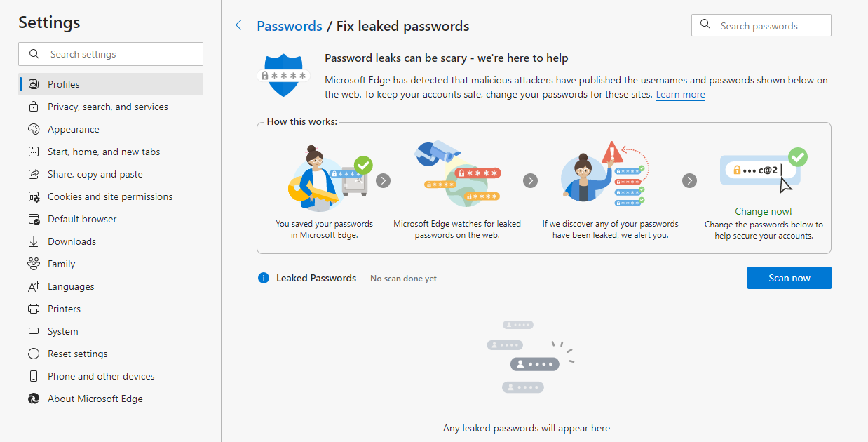Screen dimensions: 868x442
Task: Click the Default browser icon
Action: [34, 218]
